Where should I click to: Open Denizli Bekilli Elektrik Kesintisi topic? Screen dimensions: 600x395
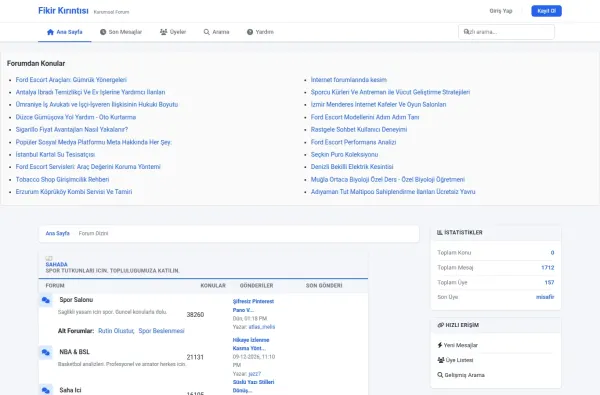352,167
